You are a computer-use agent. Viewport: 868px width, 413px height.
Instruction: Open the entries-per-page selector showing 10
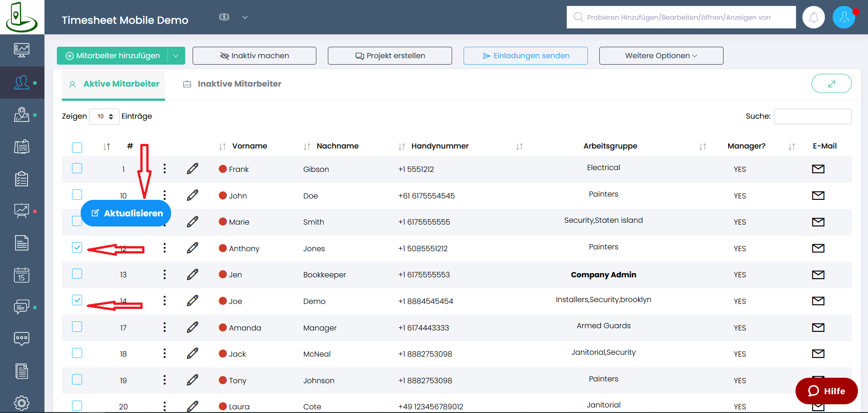pyautogui.click(x=105, y=116)
